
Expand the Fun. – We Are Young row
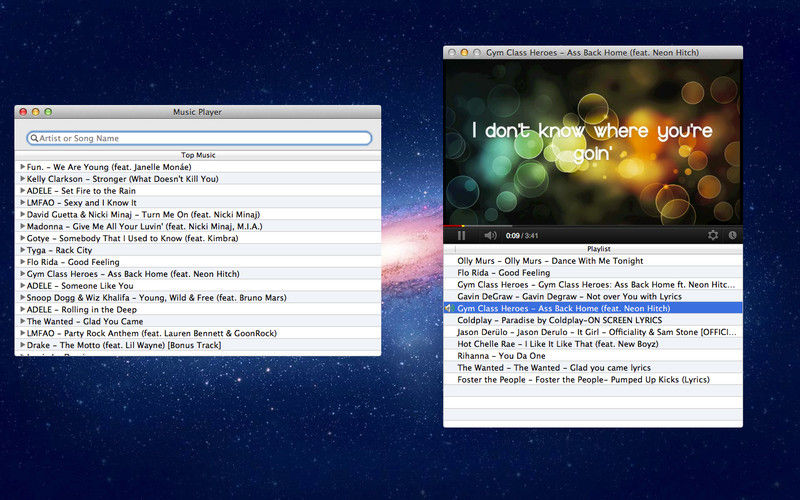[22, 167]
